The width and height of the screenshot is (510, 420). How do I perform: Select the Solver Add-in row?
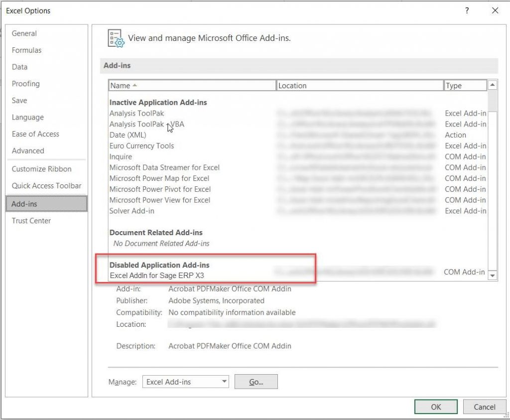[298, 211]
